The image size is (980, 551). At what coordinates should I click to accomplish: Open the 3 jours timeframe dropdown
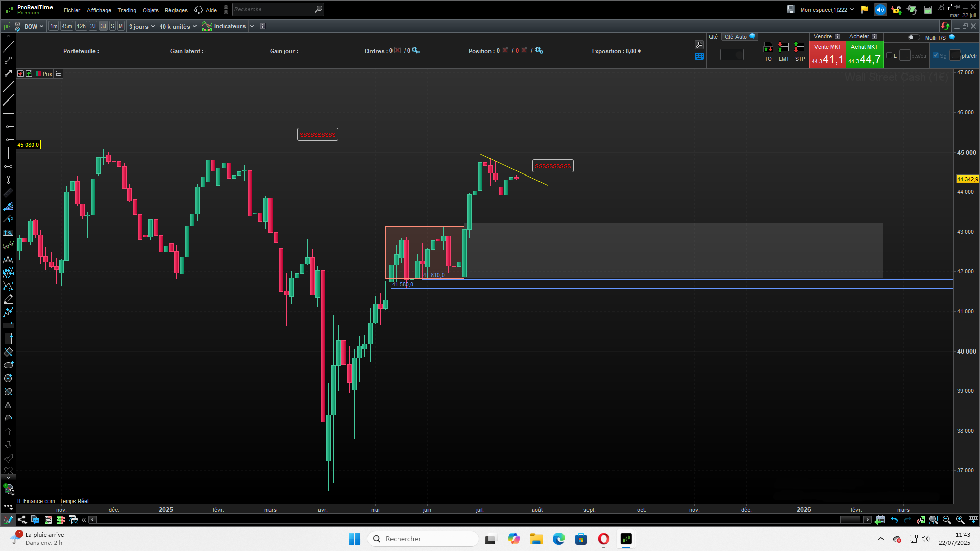pos(141,27)
